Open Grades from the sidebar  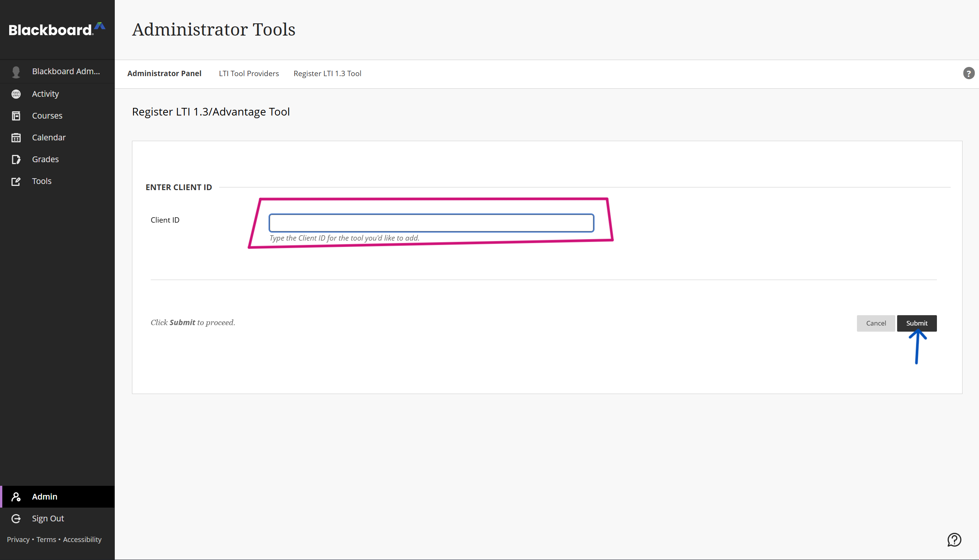57,159
